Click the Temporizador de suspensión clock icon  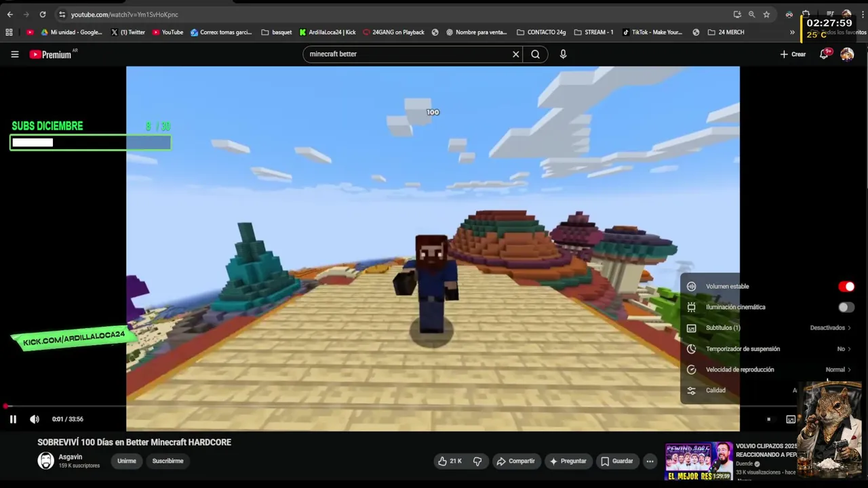[x=691, y=349]
